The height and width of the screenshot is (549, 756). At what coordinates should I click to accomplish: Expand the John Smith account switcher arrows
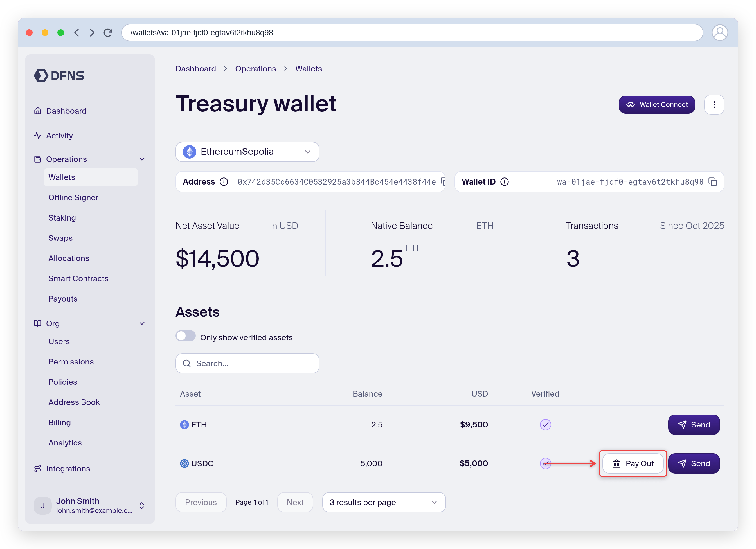pos(142,506)
